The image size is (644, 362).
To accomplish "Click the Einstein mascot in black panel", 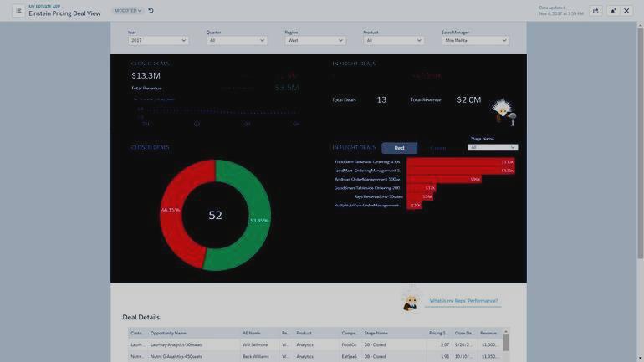I will click(503, 112).
